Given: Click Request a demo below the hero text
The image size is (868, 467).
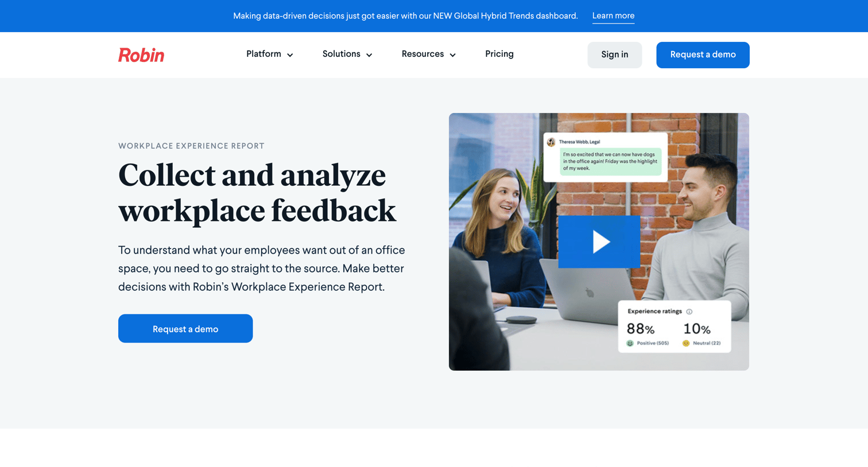Looking at the screenshot, I should [x=185, y=328].
